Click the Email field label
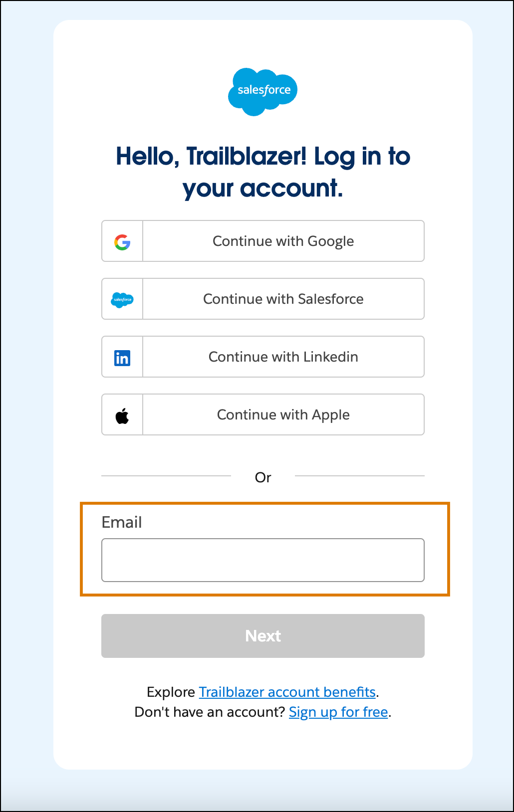Viewport: 514px width, 812px height. click(x=122, y=522)
